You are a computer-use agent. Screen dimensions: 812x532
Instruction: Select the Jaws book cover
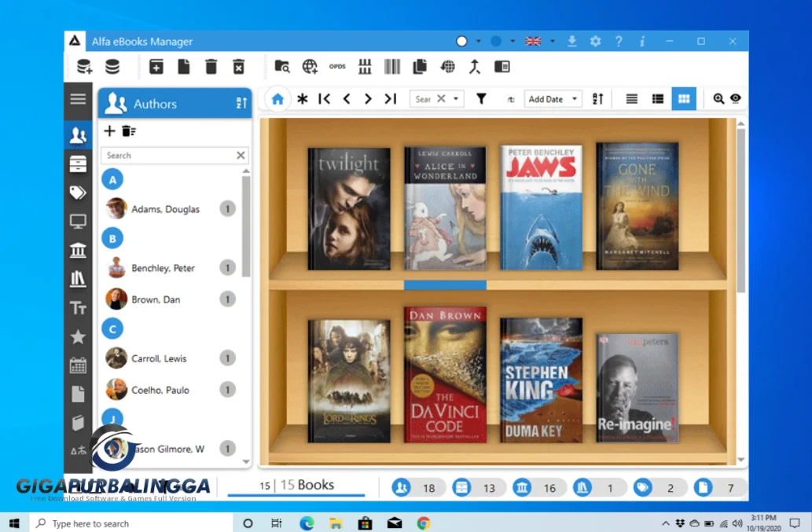pos(541,207)
